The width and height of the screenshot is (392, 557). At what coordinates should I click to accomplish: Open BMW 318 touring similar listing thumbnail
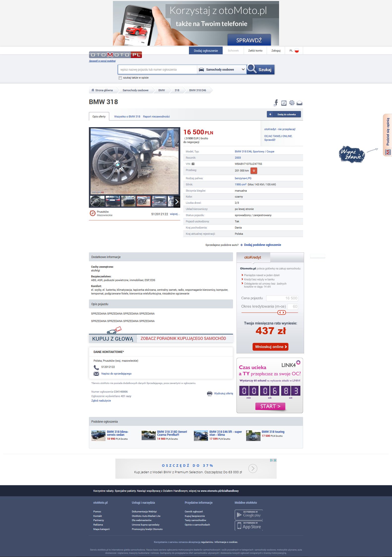pyautogui.click(x=253, y=436)
